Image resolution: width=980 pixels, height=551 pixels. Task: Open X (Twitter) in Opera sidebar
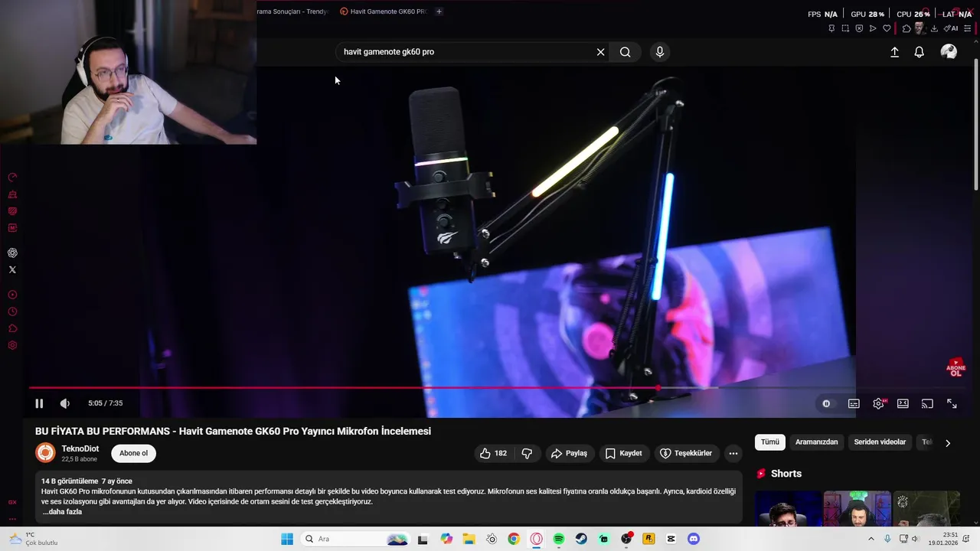point(12,269)
